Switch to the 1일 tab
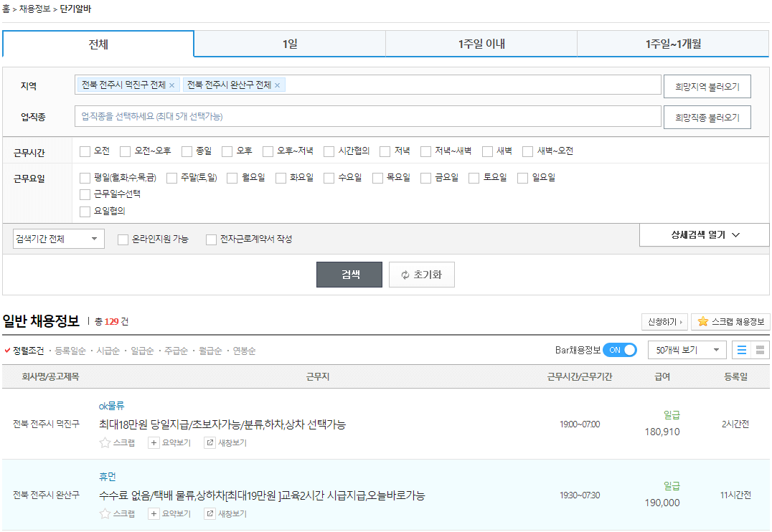The width and height of the screenshot is (772, 532). click(x=289, y=44)
